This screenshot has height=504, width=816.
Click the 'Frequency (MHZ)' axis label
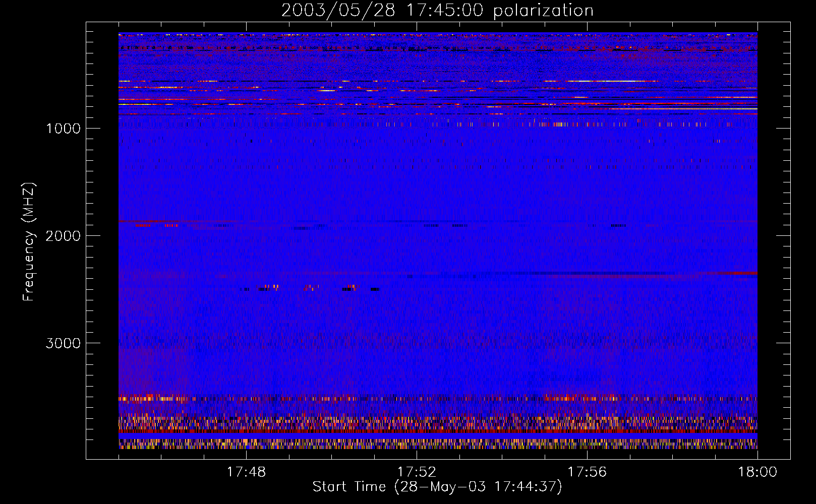tap(29, 242)
